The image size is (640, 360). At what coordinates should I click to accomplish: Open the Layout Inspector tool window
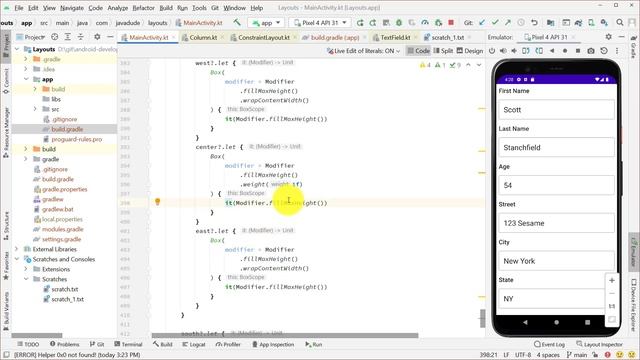[599, 344]
